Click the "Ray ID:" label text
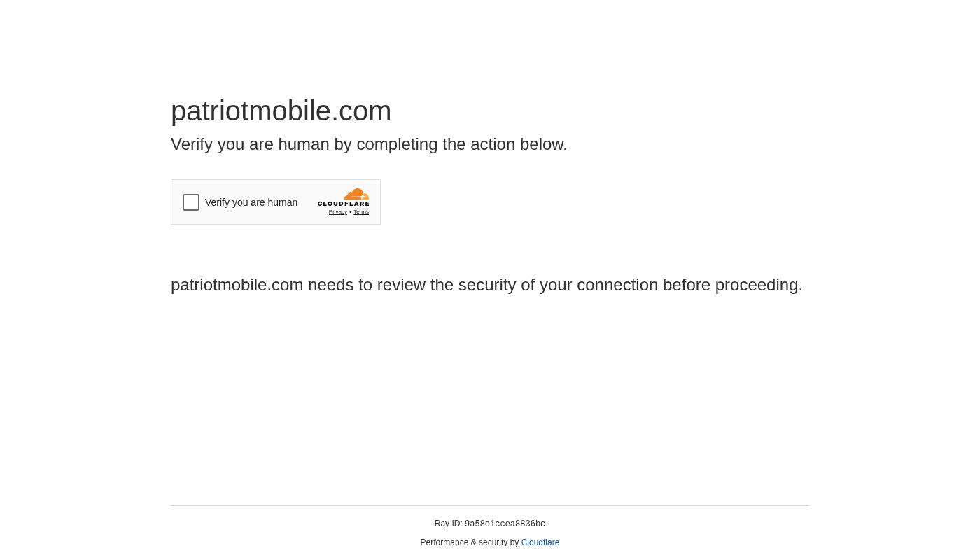Screen dimensions: 980x560 (x=448, y=524)
